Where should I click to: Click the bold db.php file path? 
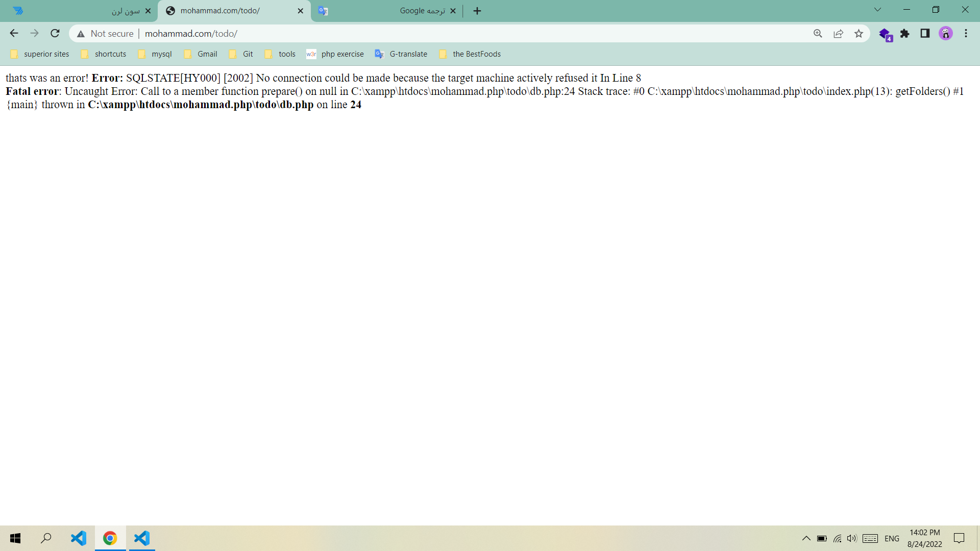[x=201, y=105]
